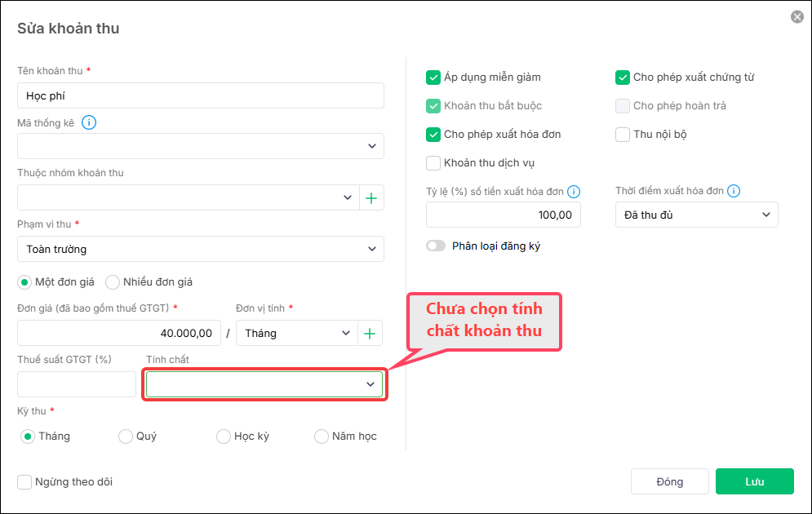This screenshot has height=514, width=812.
Task: Check Khoản thu dịch vụ option
Action: coord(433,163)
